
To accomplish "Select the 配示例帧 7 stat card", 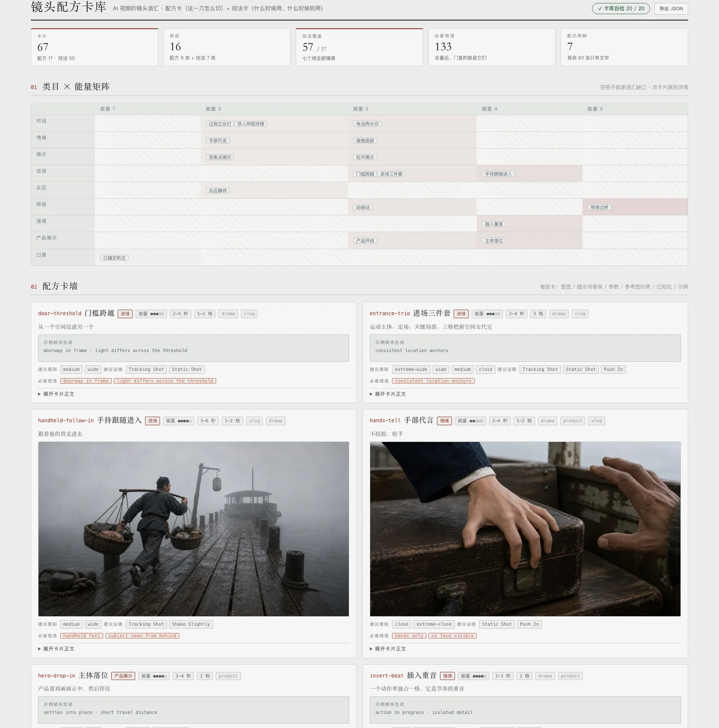I will coord(624,47).
